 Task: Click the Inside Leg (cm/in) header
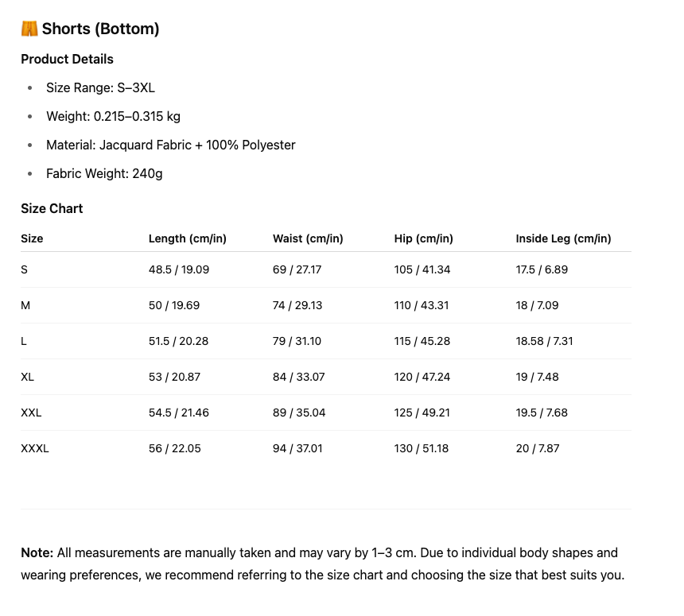(563, 238)
